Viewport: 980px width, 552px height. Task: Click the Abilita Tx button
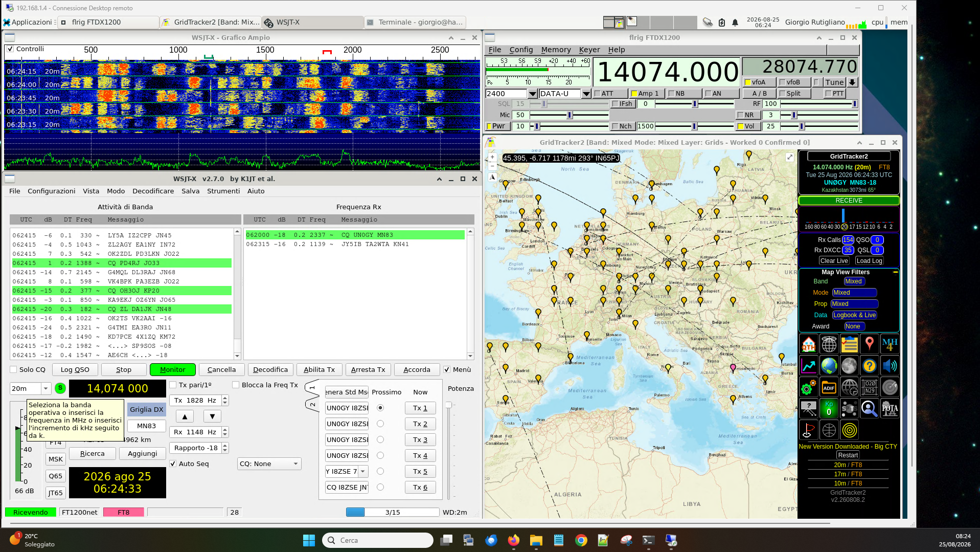(319, 370)
